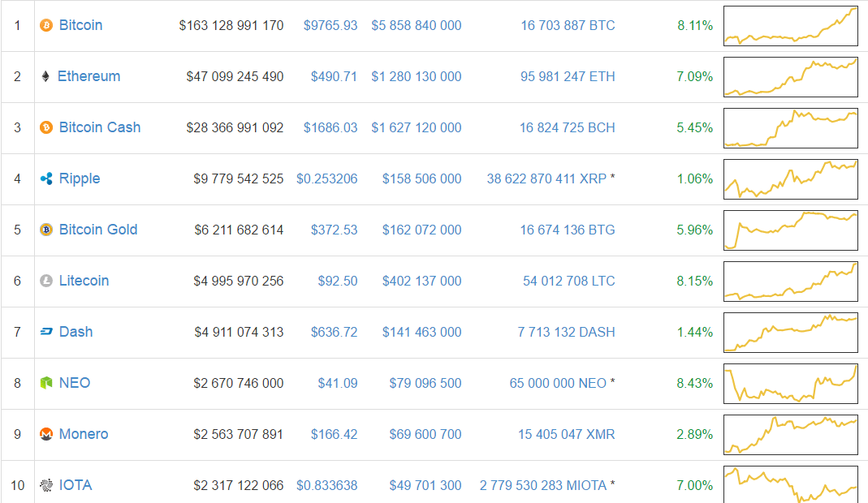Click the Bitcoin Cash logo icon
Viewport: 868px width, 503px height.
[46, 128]
